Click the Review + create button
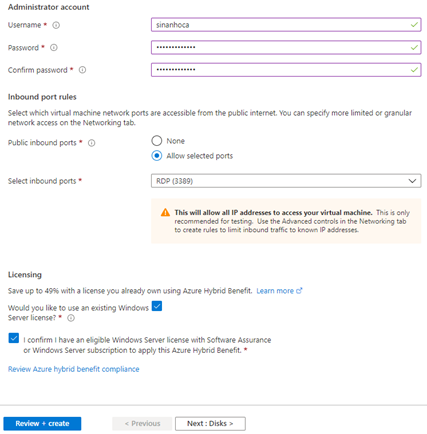 [x=42, y=423]
